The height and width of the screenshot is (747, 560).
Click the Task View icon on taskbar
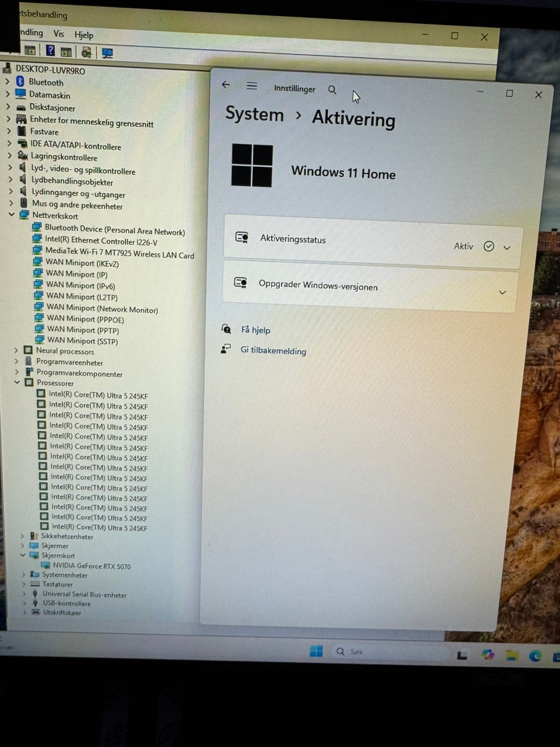[462, 655]
